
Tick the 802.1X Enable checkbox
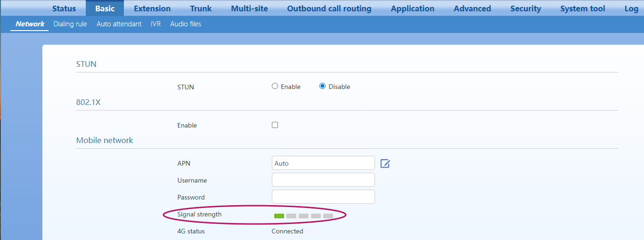pos(275,125)
